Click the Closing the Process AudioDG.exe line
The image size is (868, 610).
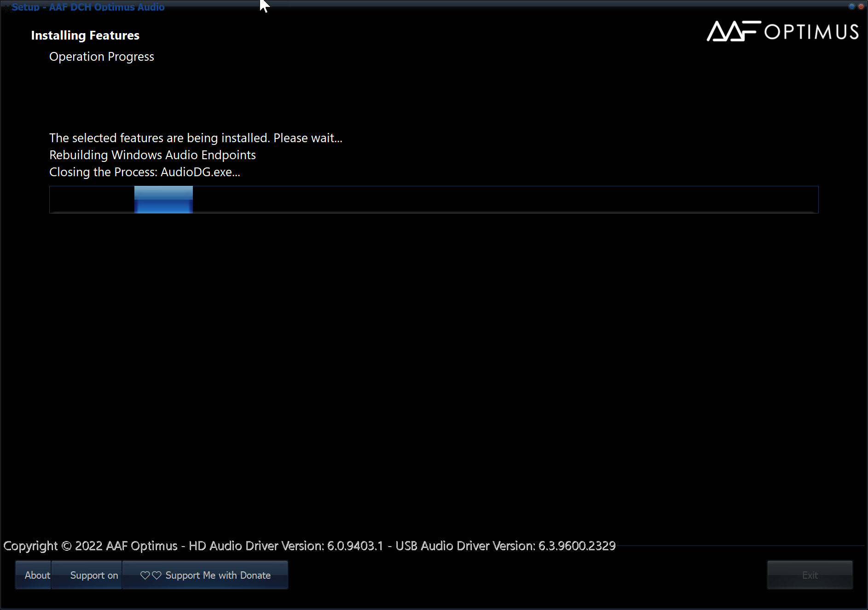[x=145, y=172]
